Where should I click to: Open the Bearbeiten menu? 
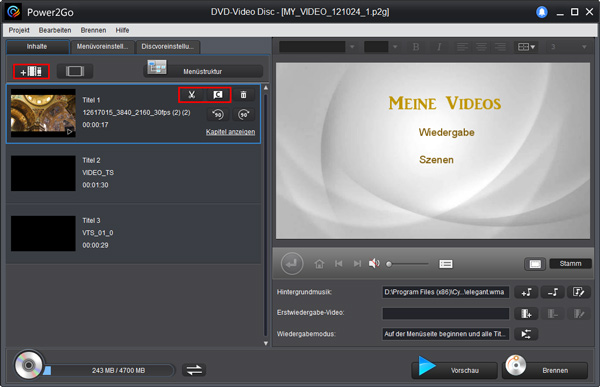[x=55, y=30]
